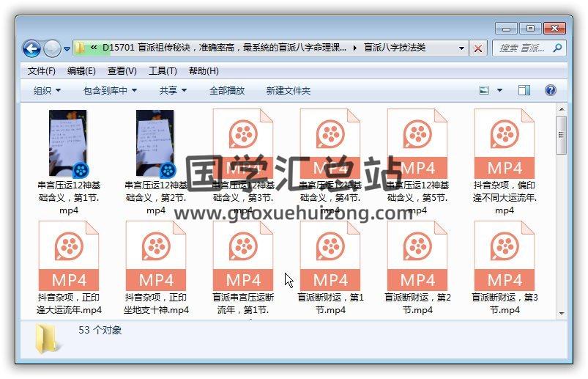Toggle the preview pane icon
Screen dimensions: 588x379
pyautogui.click(x=524, y=90)
